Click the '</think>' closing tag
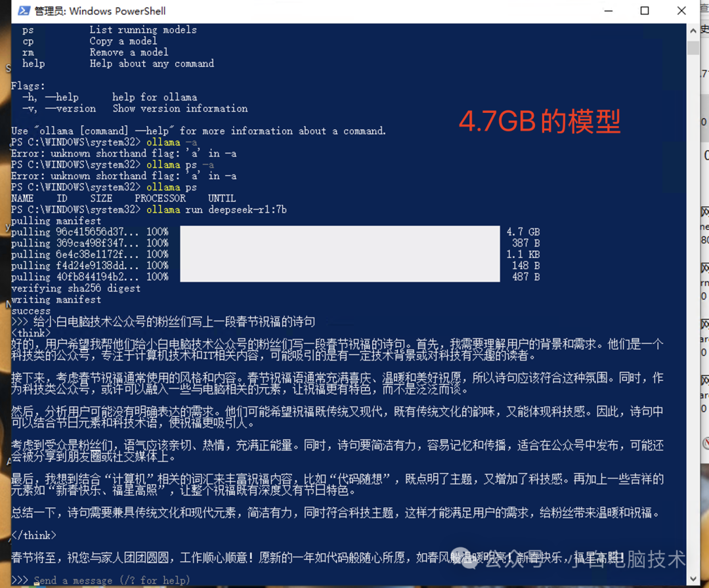 [34, 535]
